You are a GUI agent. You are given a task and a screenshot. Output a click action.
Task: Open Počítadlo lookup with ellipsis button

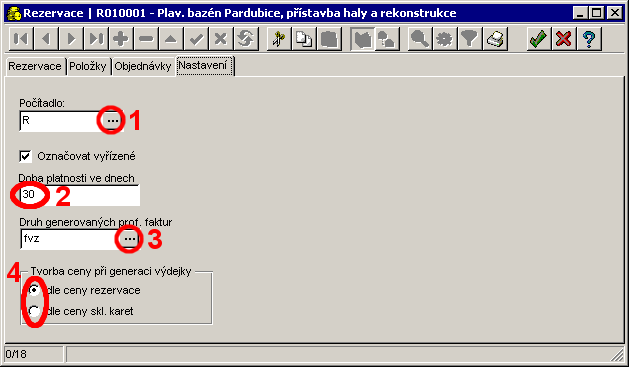[x=113, y=120]
